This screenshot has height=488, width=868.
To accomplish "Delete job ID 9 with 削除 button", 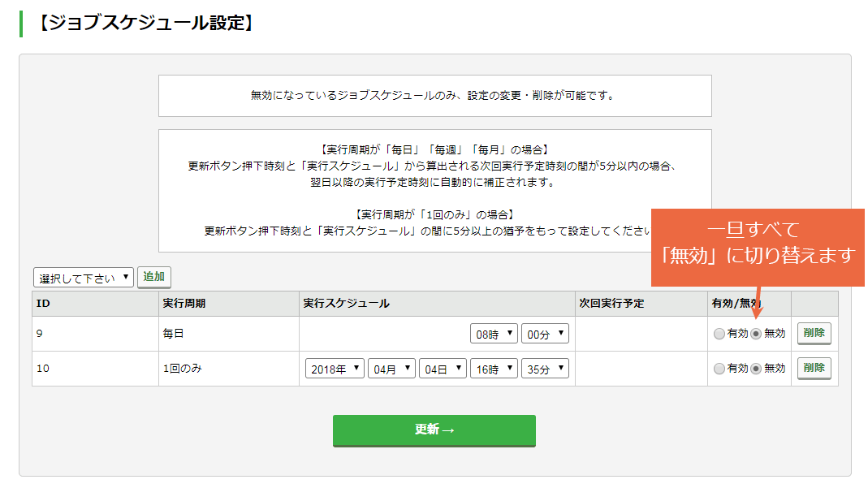I will coord(814,333).
